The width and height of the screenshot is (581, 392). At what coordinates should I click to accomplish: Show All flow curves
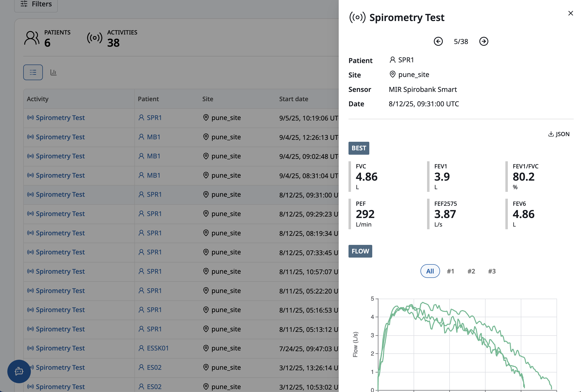point(430,271)
